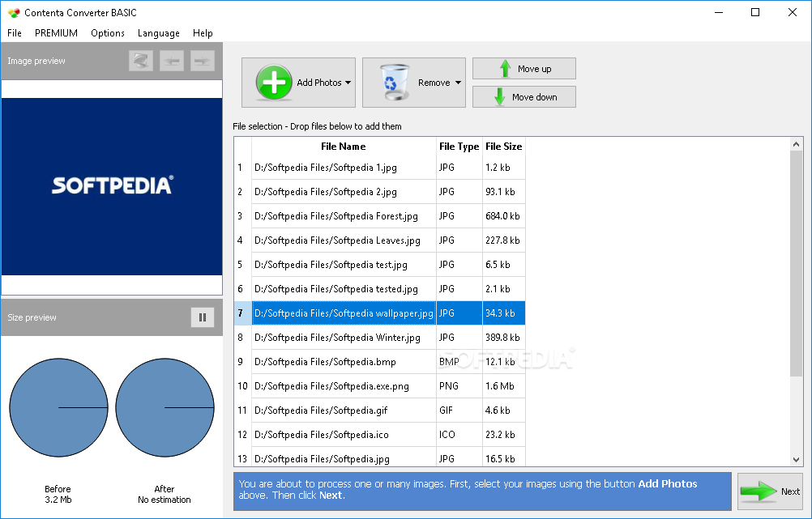Open the PREMIUM menu
The height and width of the screenshot is (519, 812).
click(x=56, y=33)
